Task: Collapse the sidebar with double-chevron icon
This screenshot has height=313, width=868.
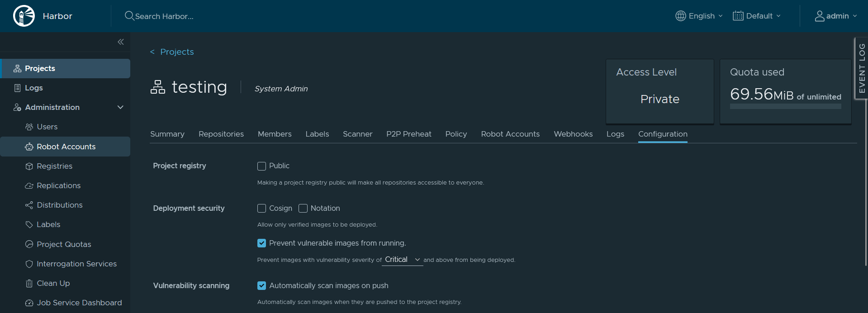Action: [x=121, y=42]
